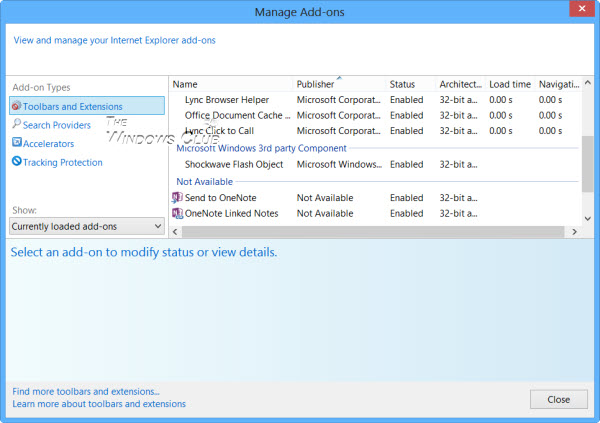
Task: Select Search Providers add-on type
Action: [x=57, y=125]
